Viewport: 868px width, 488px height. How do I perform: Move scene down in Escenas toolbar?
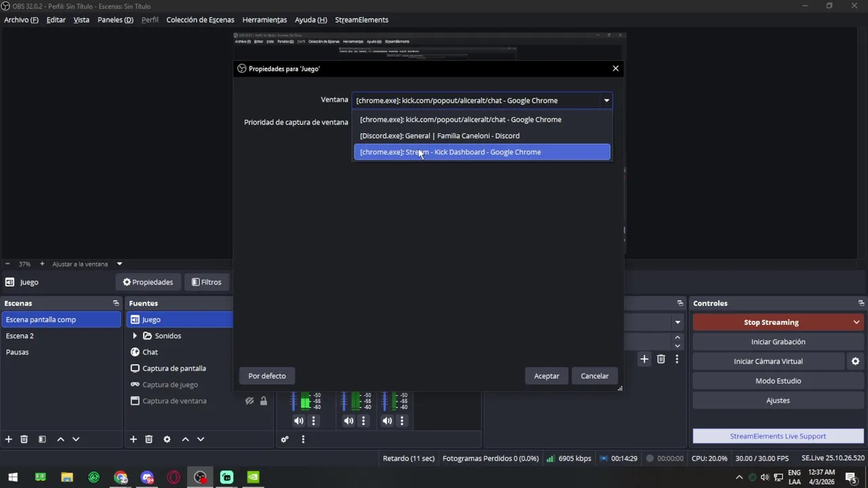(x=76, y=439)
